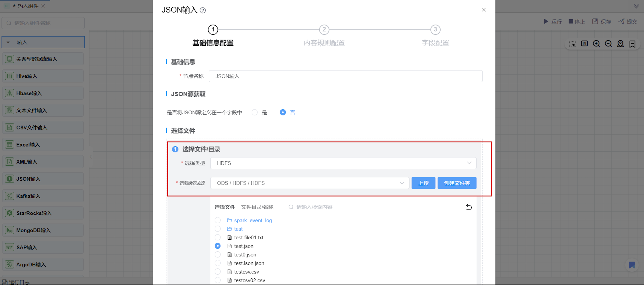Click the 节点名称 input field
Viewport: 644px width, 285px height.
(x=346, y=76)
